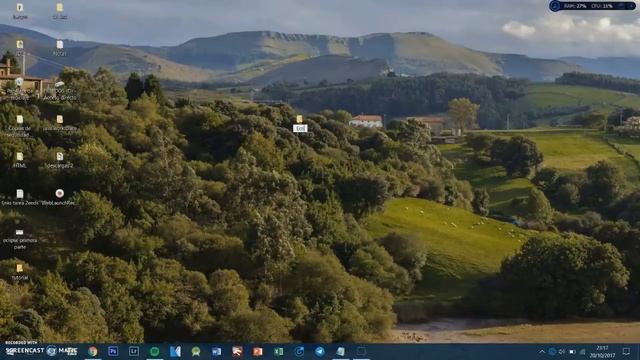Screen dimensions: 640x360
Task: Click the RAM CPU monitor widget
Action: pos(592,6)
